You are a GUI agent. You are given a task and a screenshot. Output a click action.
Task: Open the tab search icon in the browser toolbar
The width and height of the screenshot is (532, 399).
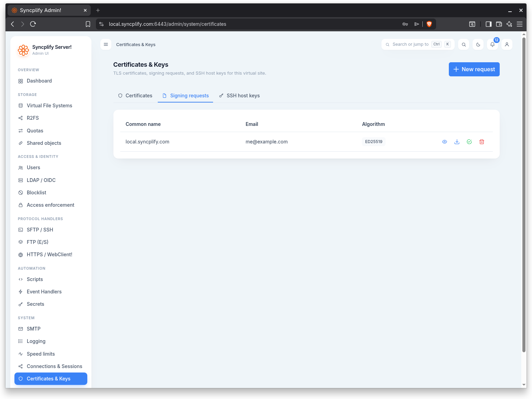tap(472, 24)
